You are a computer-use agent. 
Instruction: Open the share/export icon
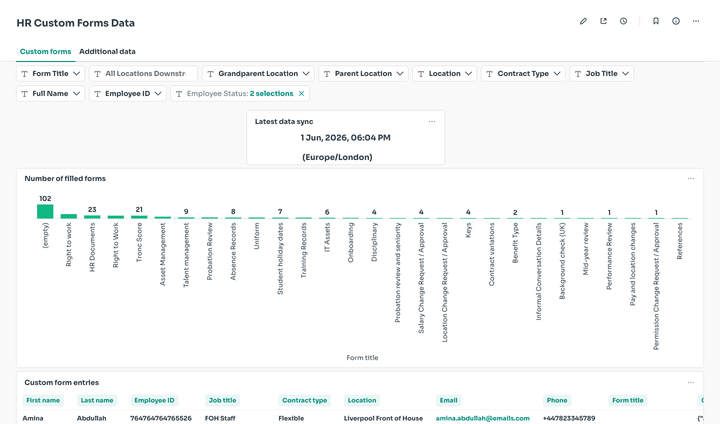tap(603, 21)
